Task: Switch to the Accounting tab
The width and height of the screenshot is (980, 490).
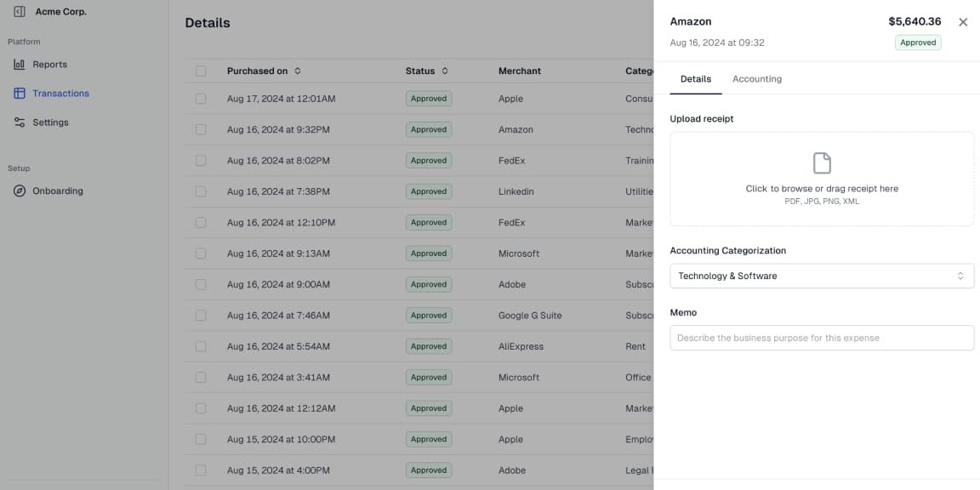Action: click(x=756, y=79)
